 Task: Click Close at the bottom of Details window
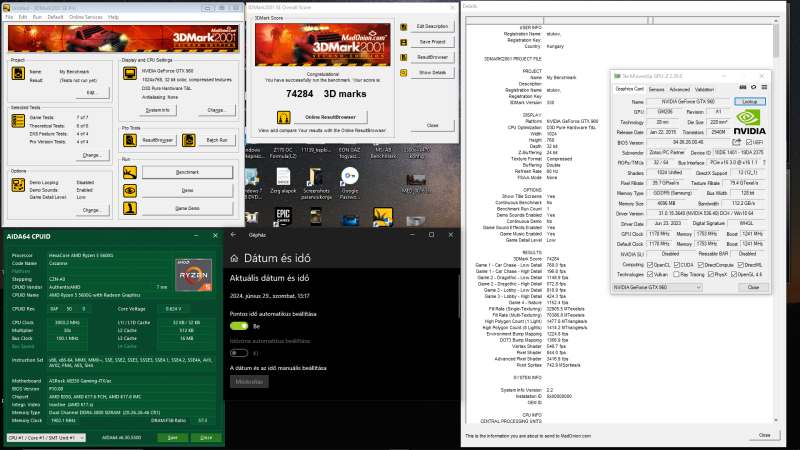click(x=764, y=435)
